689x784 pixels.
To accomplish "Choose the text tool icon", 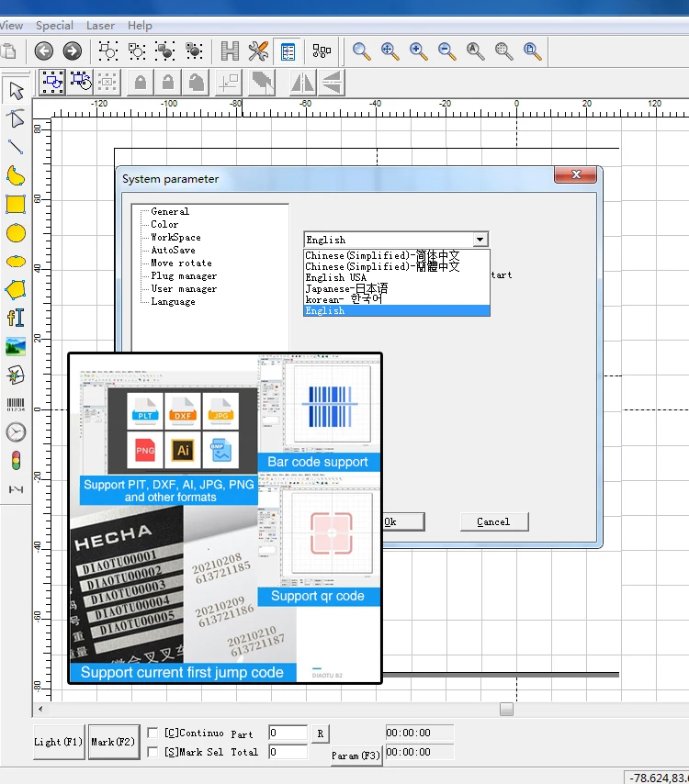I will (16, 318).
